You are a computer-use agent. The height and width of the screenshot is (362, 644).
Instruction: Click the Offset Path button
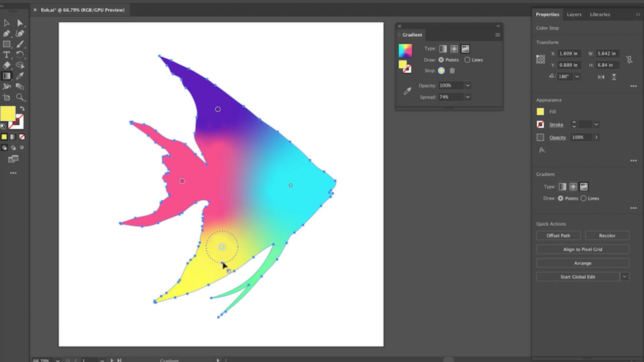(x=558, y=236)
